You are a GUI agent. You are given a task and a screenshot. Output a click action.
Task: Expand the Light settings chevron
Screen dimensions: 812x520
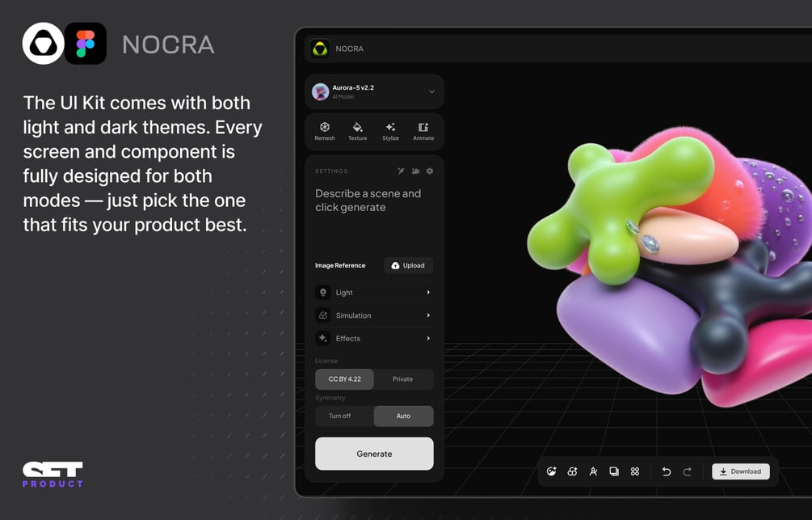pos(428,293)
